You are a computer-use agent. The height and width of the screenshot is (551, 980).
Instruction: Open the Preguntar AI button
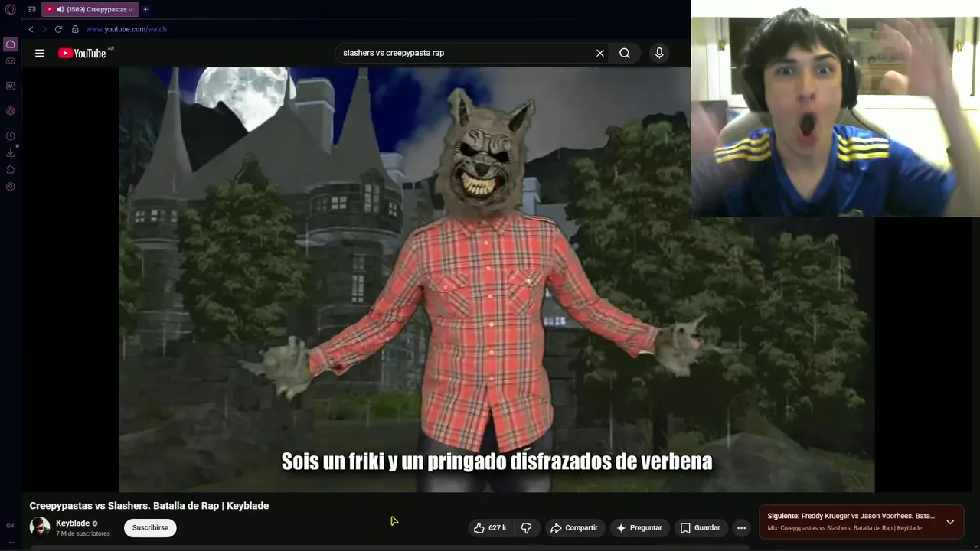point(639,527)
